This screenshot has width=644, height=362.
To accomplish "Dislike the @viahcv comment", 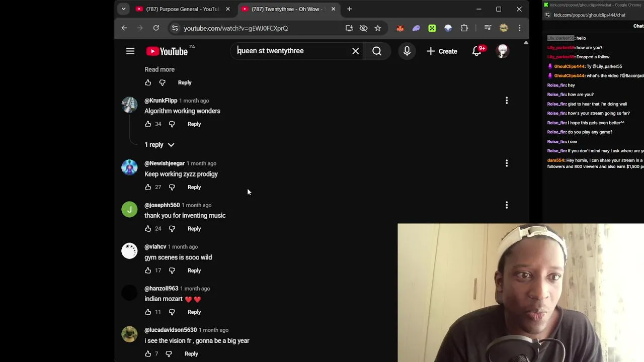I will coord(172,270).
